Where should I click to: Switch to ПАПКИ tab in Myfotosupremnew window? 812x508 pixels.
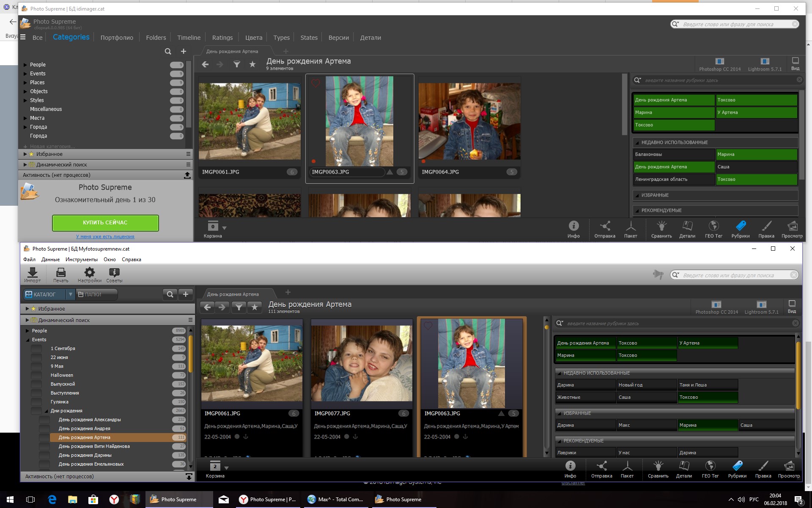point(96,294)
